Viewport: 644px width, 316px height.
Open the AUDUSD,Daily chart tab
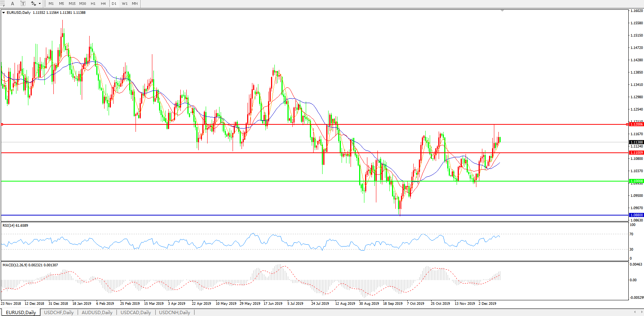click(97, 312)
